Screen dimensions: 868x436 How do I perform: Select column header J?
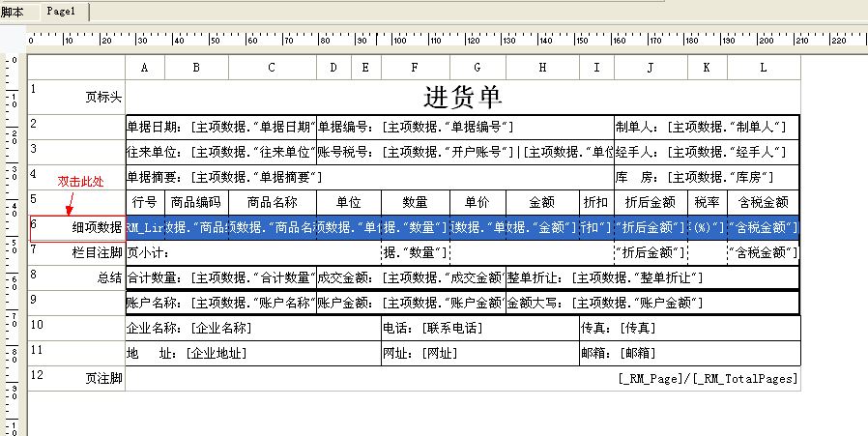point(651,68)
